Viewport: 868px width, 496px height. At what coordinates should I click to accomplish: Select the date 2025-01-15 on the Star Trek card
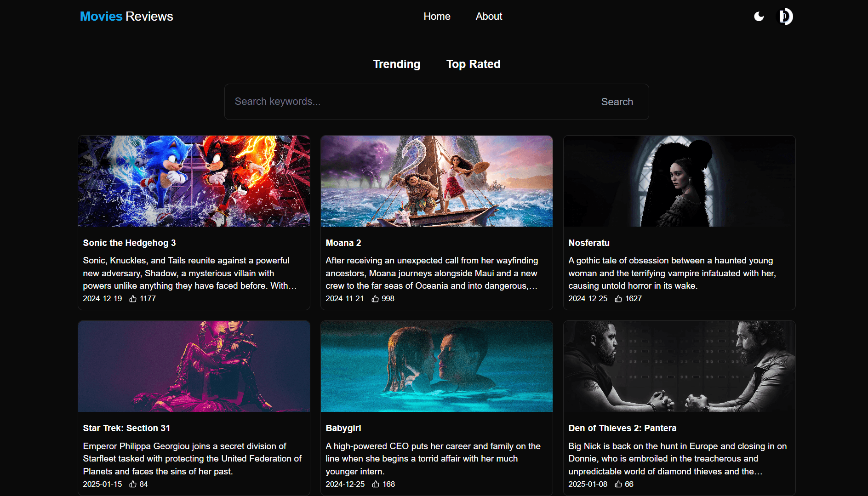pyautogui.click(x=103, y=484)
